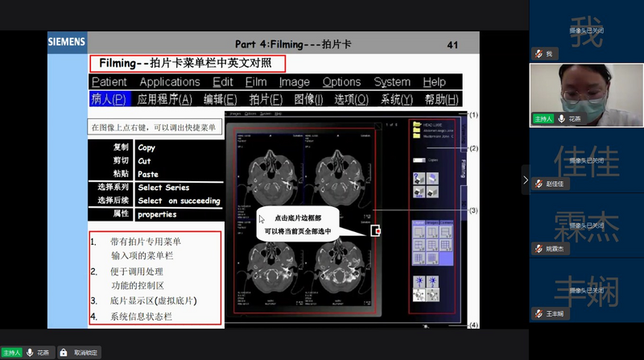Open the Film menu in English menubar

pyautogui.click(x=255, y=81)
